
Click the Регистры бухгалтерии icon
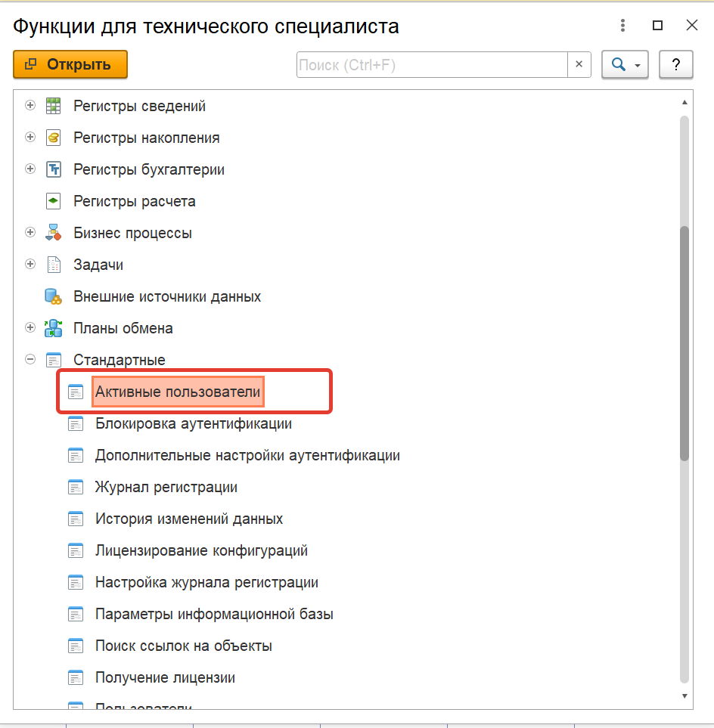[x=54, y=169]
